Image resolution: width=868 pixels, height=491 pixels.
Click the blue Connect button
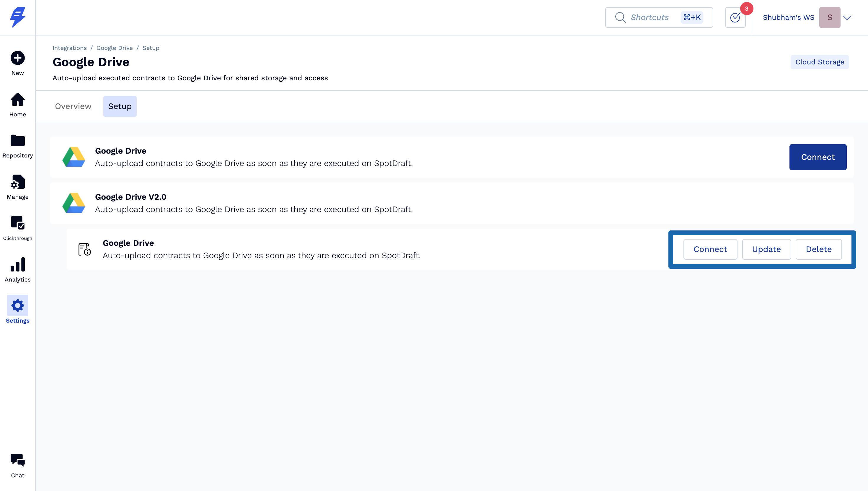tap(818, 157)
